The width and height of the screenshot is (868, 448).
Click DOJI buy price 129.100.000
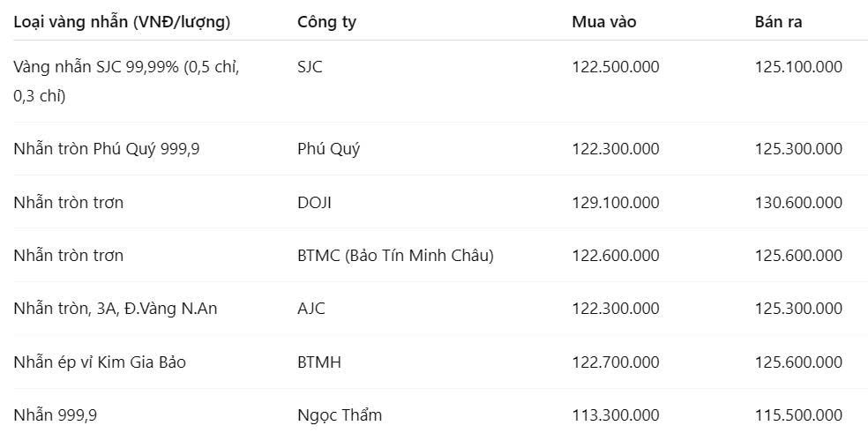[616, 203]
